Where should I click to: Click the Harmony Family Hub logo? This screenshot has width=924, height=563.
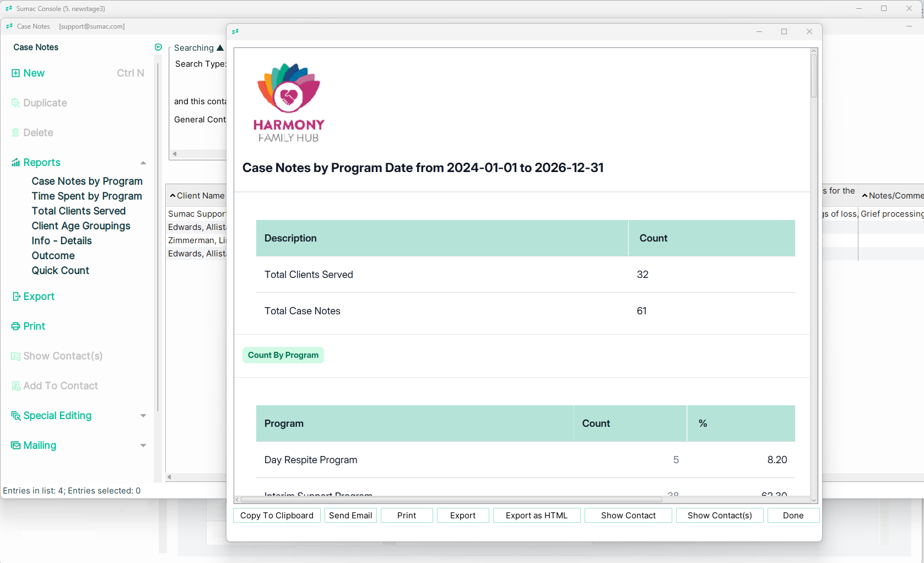[289, 103]
